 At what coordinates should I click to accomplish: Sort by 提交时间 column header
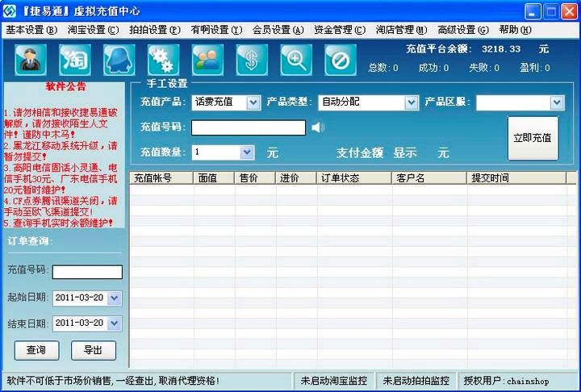tap(516, 178)
